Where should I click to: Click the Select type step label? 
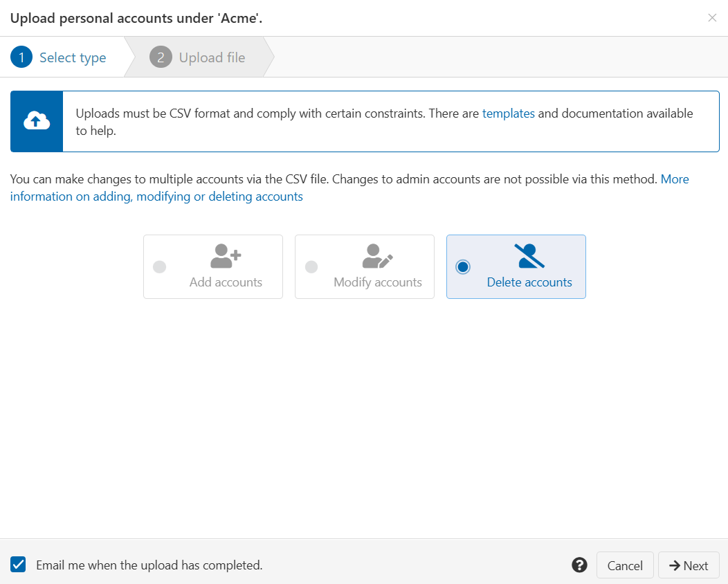click(x=72, y=57)
